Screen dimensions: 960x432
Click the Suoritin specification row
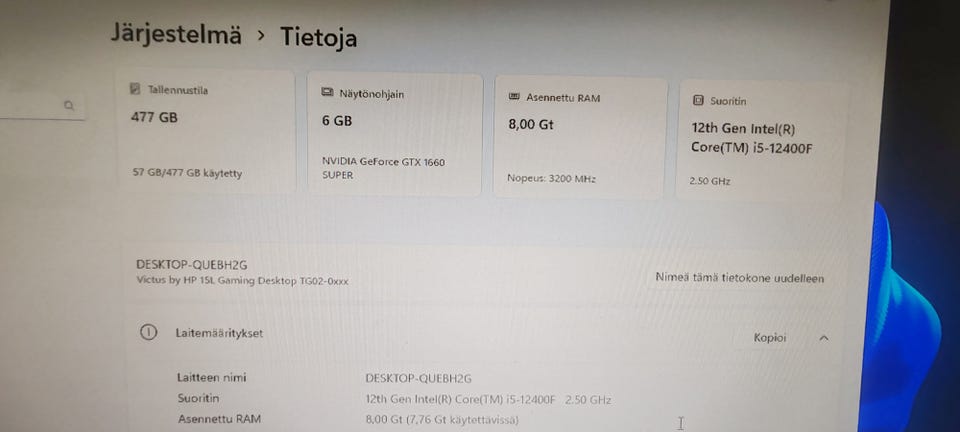click(x=394, y=399)
